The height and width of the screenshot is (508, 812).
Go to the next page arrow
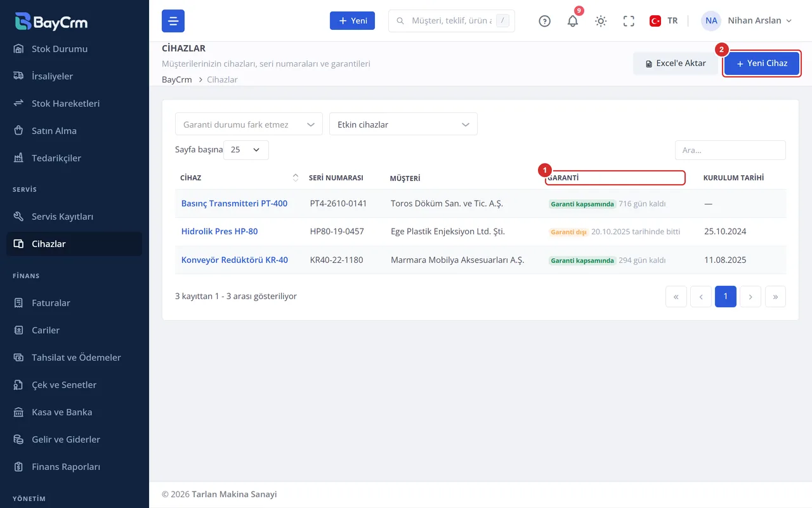(x=750, y=297)
